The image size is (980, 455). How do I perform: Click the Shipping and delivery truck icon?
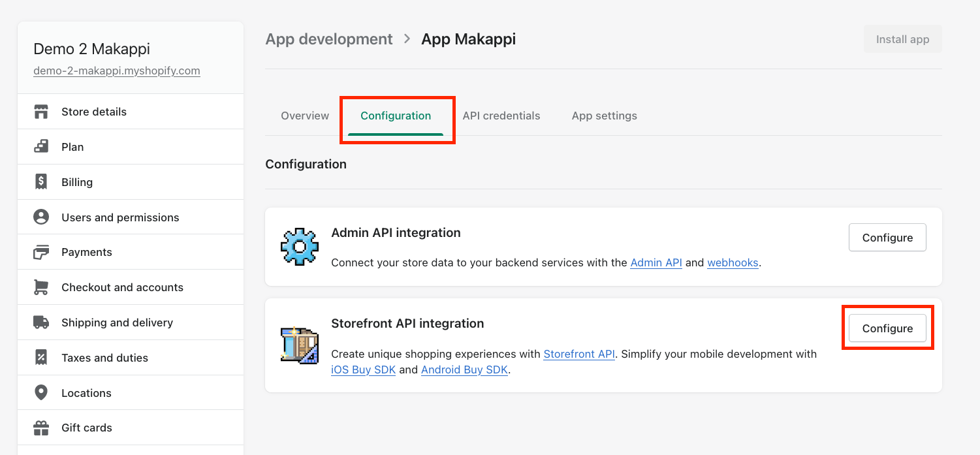[x=41, y=322]
